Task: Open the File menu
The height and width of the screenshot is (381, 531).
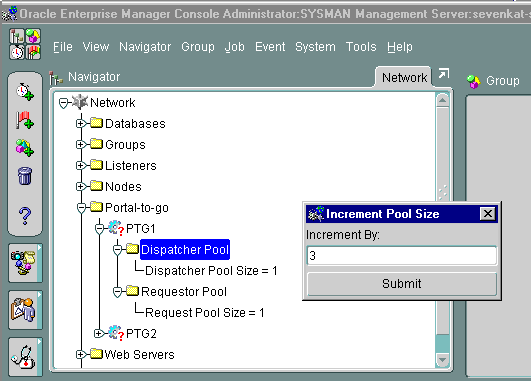Action: [63, 47]
